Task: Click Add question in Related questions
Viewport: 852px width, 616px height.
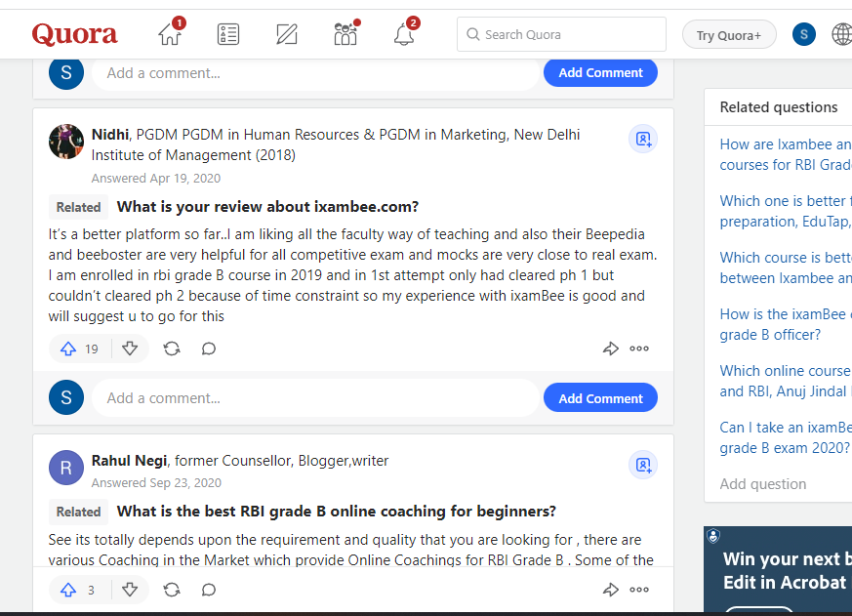Action: tap(763, 484)
